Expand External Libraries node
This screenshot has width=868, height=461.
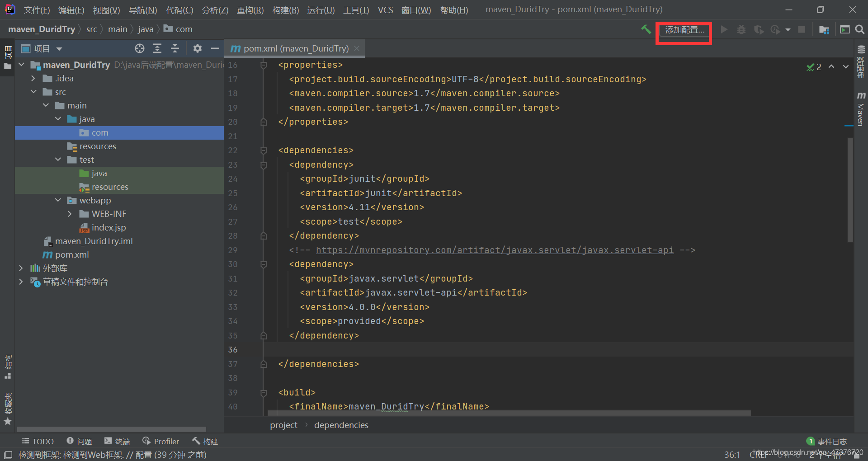(21, 268)
